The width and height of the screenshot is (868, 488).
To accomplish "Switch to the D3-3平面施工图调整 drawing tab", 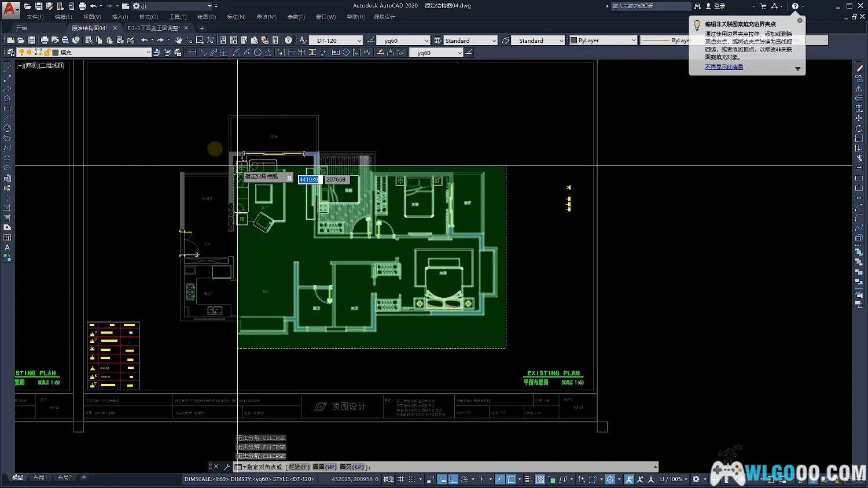I will coord(154,28).
